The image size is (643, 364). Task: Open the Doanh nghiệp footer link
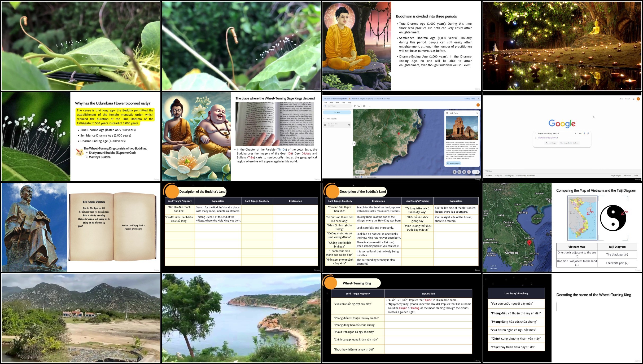click(x=509, y=176)
